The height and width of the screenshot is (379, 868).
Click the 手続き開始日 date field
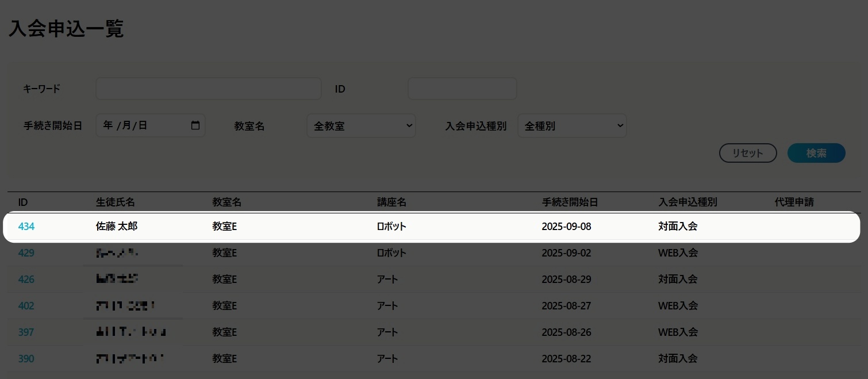point(144,125)
